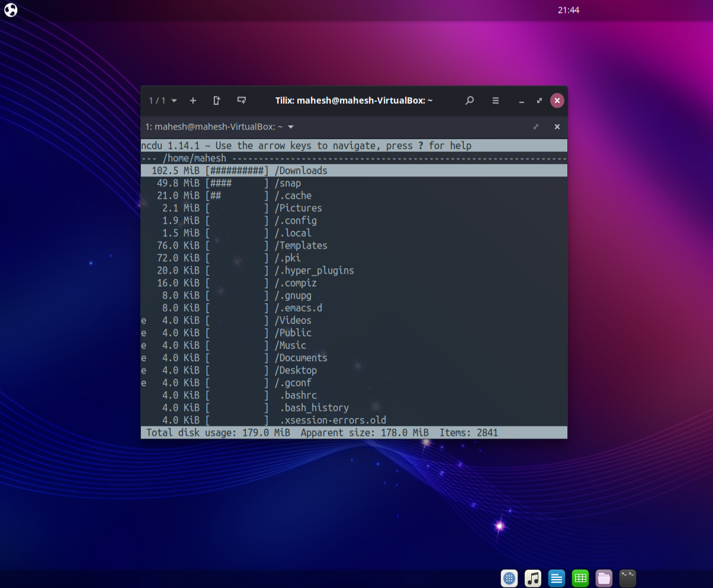Add a new Tilix session with plus icon
This screenshot has height=588, width=713.
(x=192, y=101)
